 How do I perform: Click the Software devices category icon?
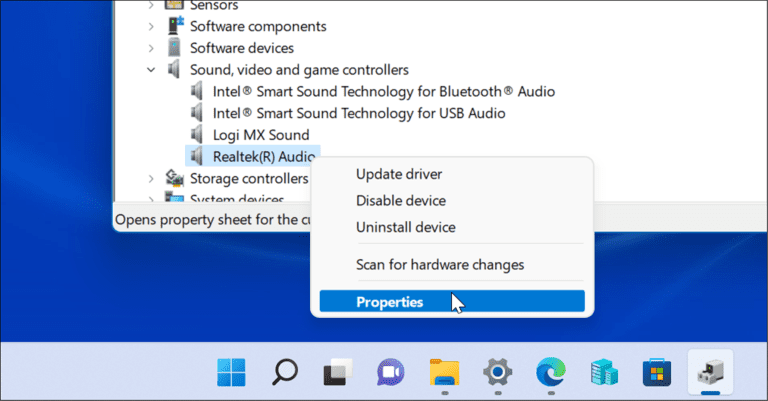coord(174,47)
